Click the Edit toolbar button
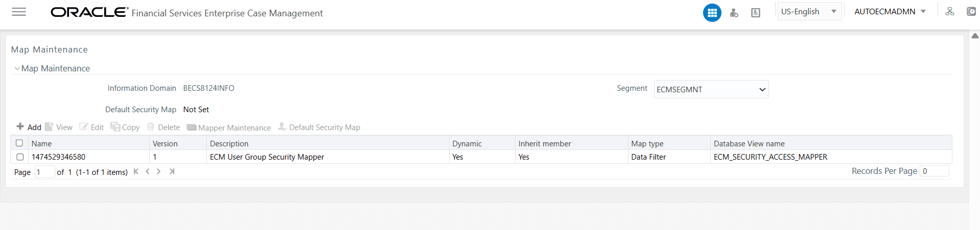Image resolution: width=980 pixels, height=230 pixels. (91, 127)
